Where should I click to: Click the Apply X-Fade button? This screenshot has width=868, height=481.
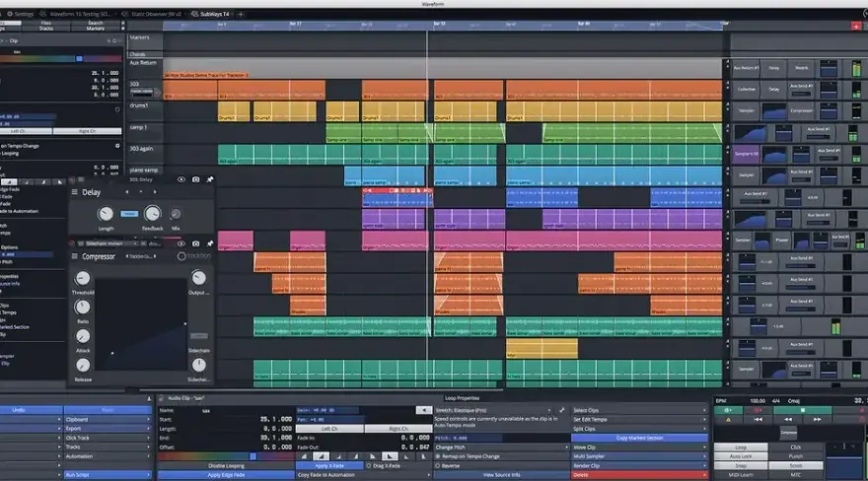[x=329, y=466]
